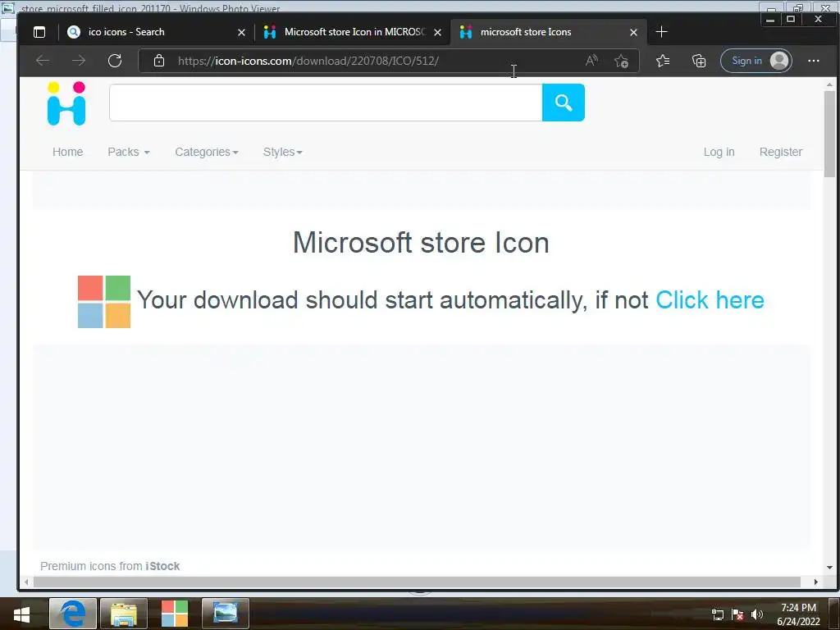Click the scroll right arrow
Viewport: 840px width, 630px height.
(816, 582)
